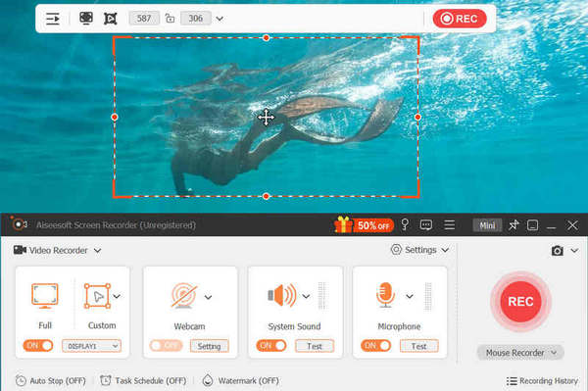The image size is (588, 391).
Task: Click the left middle selection handle
Action: 115,117
